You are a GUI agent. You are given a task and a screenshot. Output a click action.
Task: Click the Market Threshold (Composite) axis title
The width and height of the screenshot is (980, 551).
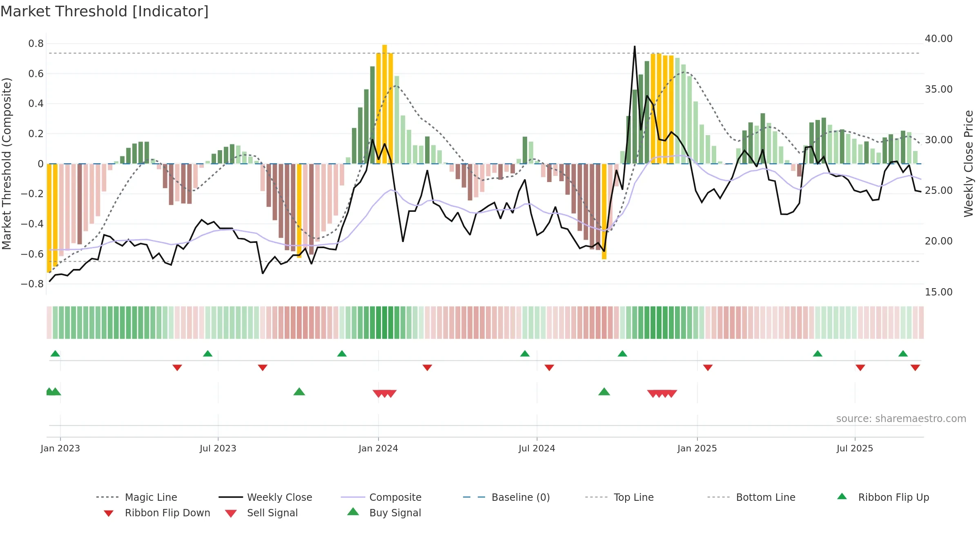[x=7, y=163]
